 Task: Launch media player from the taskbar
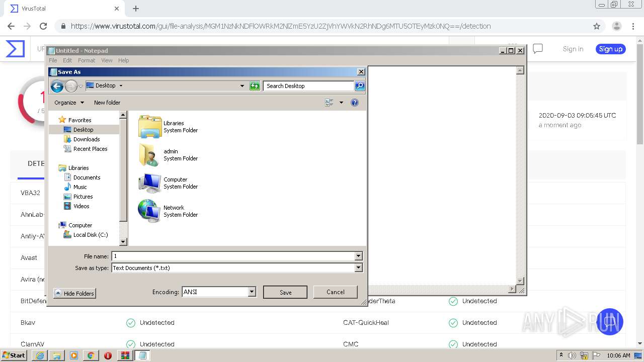pyautogui.click(x=74, y=355)
